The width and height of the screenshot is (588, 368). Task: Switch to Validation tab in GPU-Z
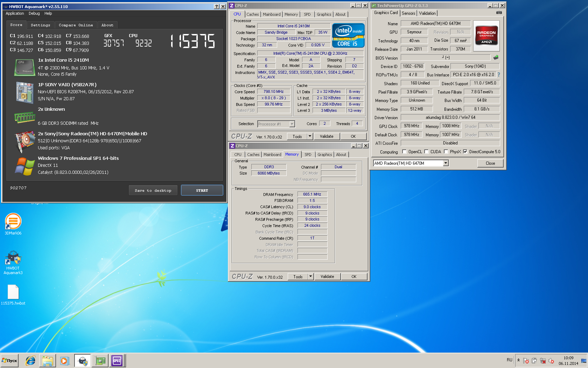[x=427, y=13]
